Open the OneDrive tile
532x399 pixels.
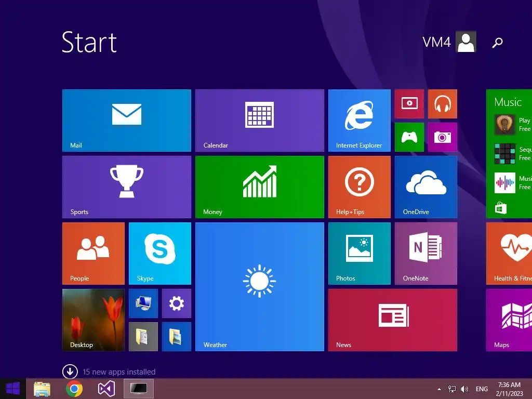pyautogui.click(x=426, y=187)
